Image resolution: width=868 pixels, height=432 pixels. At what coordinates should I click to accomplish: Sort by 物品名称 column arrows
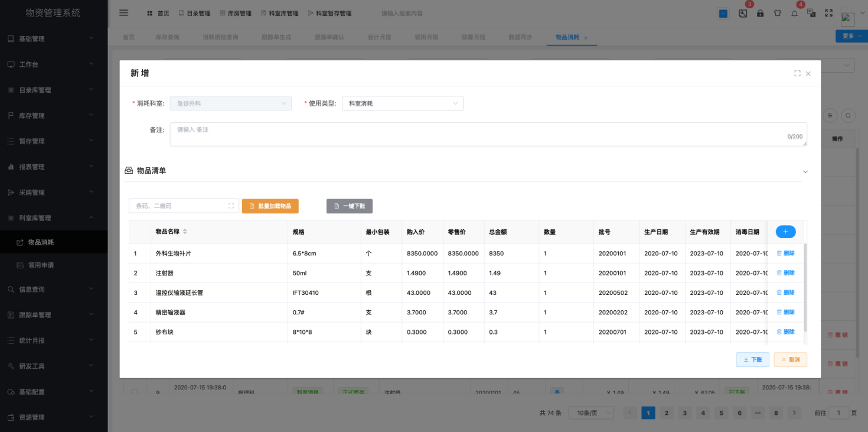click(185, 232)
